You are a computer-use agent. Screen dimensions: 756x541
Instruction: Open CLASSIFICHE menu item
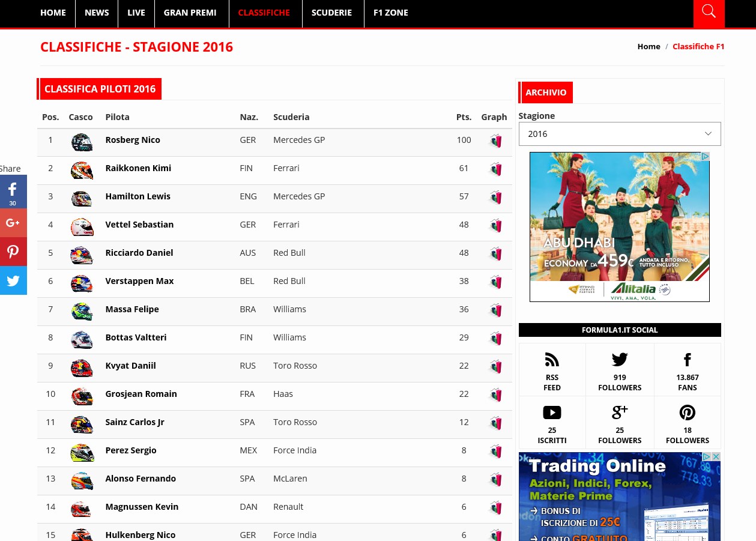264,13
